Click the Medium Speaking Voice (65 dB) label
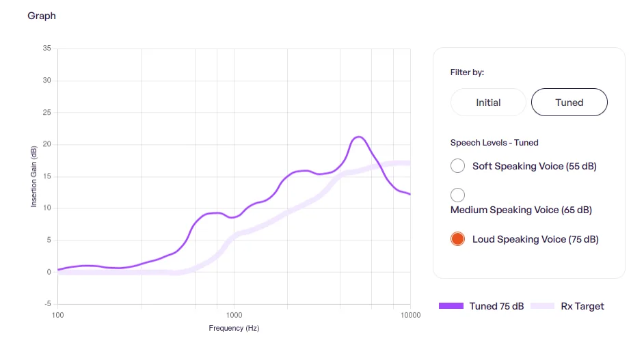The height and width of the screenshot is (343, 644). (521, 210)
